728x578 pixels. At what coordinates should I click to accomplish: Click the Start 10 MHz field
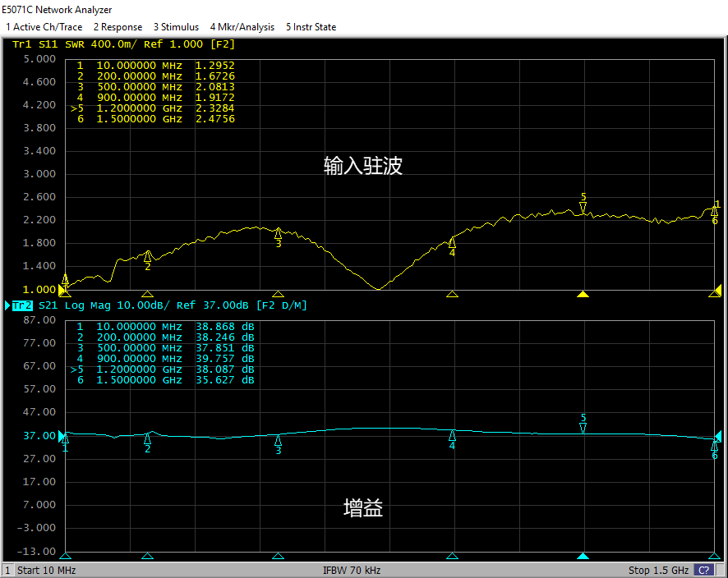pyautogui.click(x=46, y=570)
